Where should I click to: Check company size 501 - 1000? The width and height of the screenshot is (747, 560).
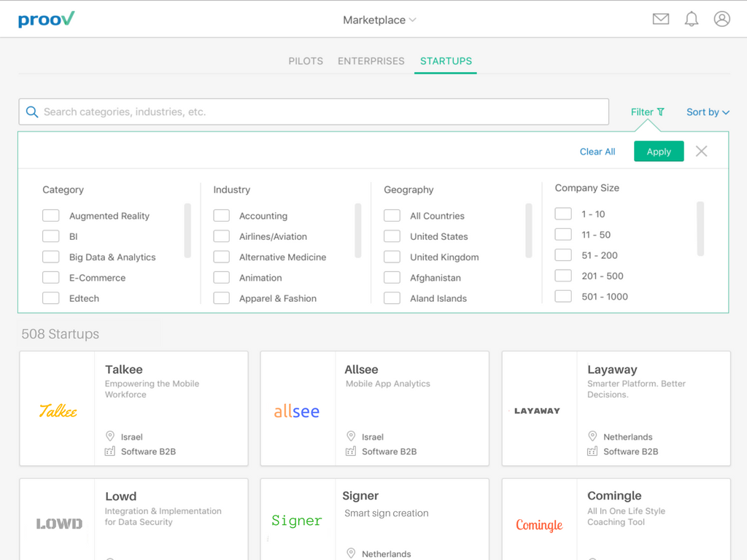coord(563,296)
